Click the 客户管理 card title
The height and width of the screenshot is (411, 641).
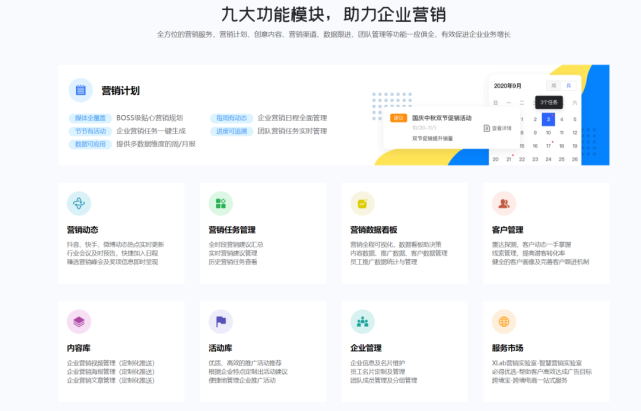pyautogui.click(x=508, y=230)
